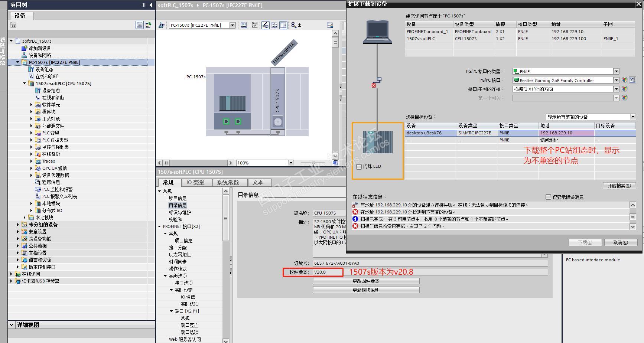Click the small icon at device canvas bottom-right corner
This screenshot has height=343, width=644.
pos(335,163)
